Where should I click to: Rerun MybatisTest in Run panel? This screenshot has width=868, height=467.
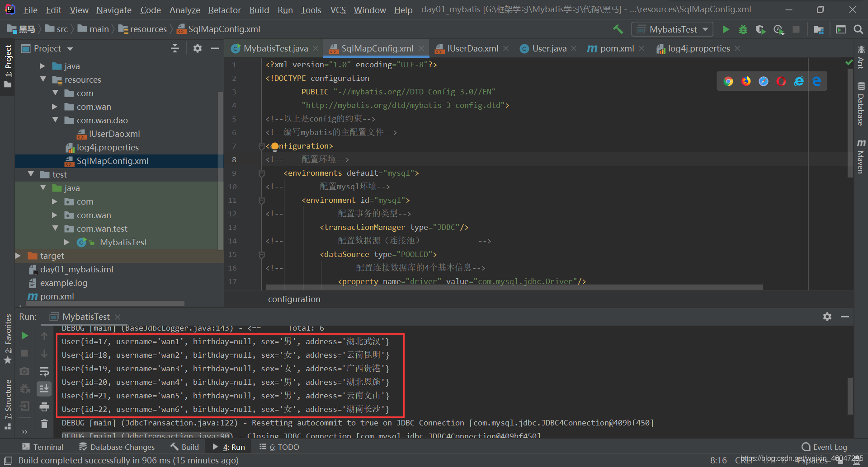pos(25,336)
